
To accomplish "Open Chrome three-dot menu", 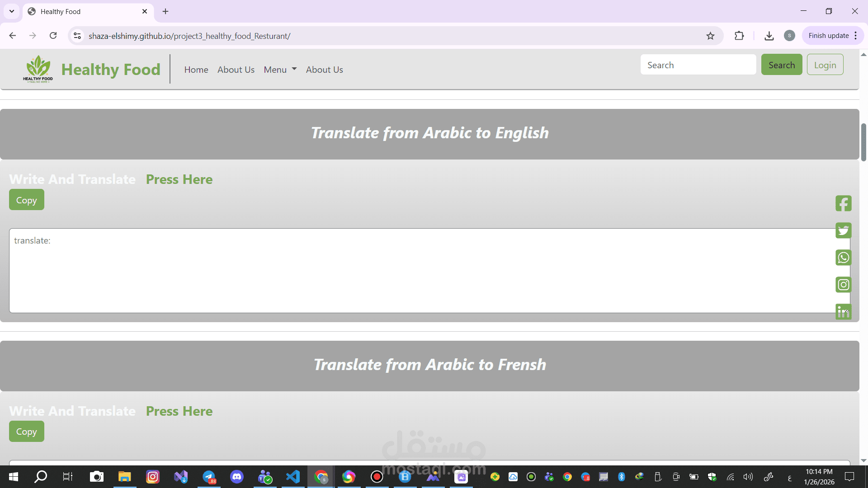I will click(x=856, y=36).
